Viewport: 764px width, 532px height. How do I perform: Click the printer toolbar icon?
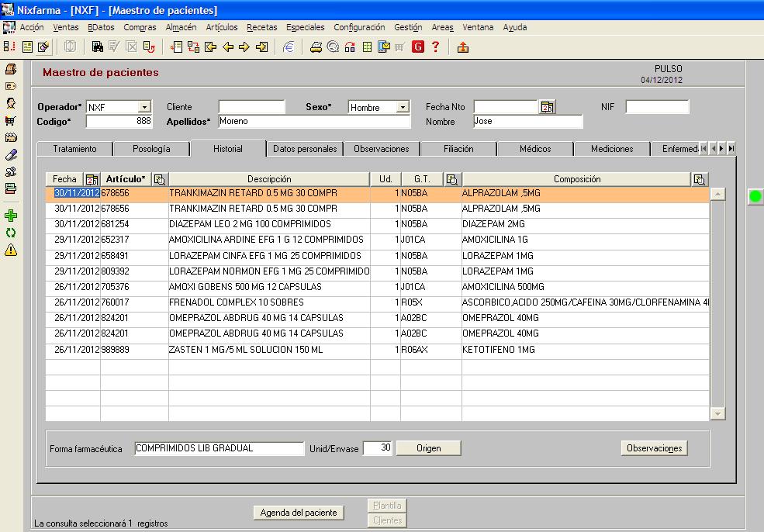tap(316, 47)
